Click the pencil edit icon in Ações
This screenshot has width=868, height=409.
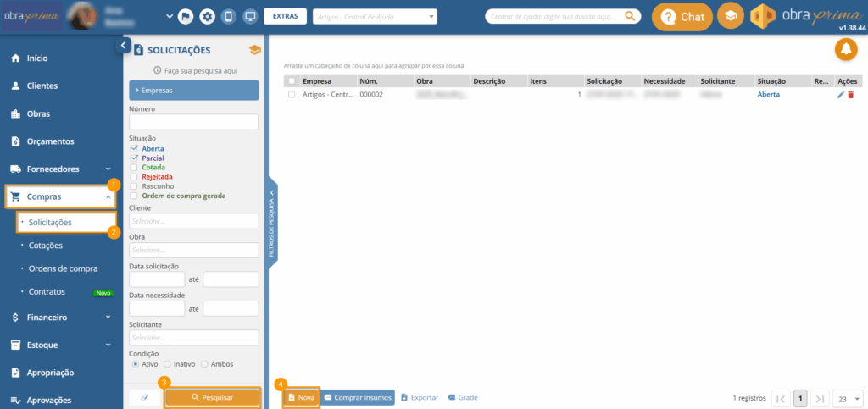(x=841, y=95)
